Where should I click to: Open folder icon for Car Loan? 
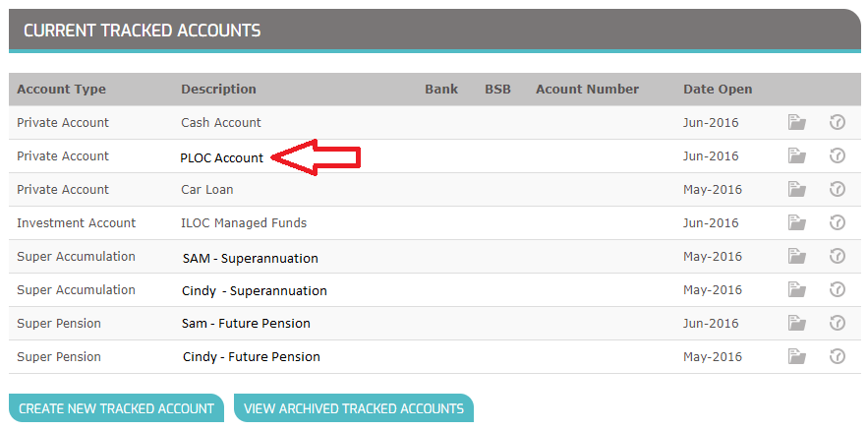(796, 190)
